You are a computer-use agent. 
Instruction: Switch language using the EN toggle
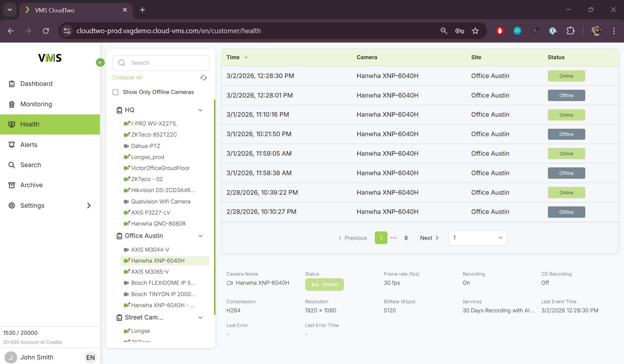coord(90,357)
